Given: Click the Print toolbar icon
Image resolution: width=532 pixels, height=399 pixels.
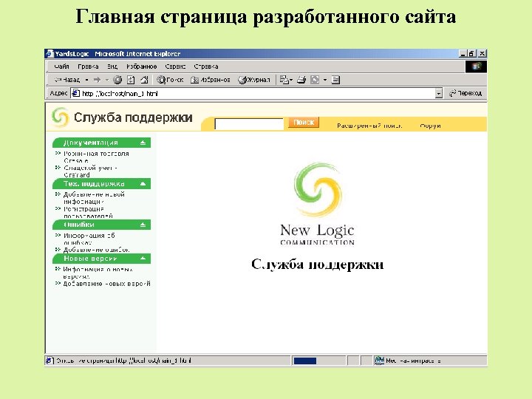Looking at the screenshot, I should 301,80.
